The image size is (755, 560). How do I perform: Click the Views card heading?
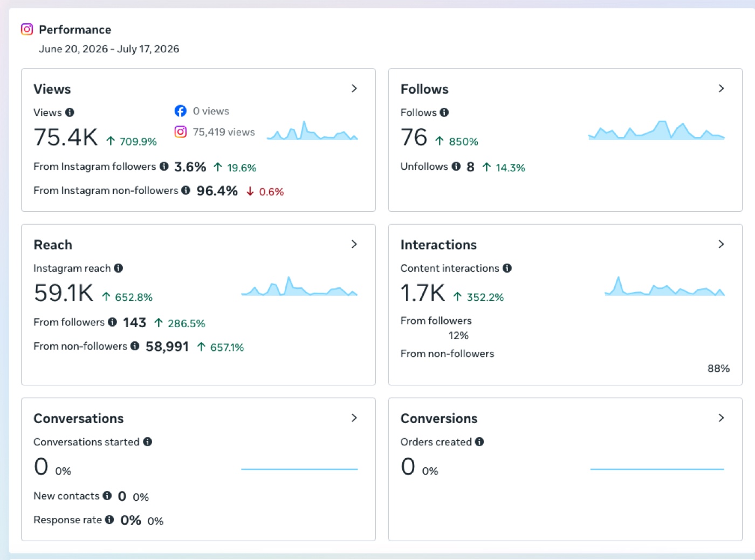(52, 89)
